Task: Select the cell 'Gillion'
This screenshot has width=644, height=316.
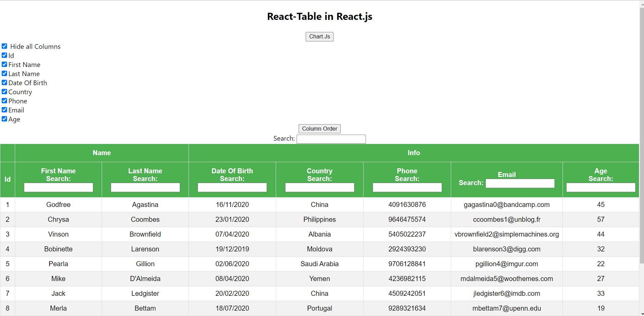Action: point(145,264)
